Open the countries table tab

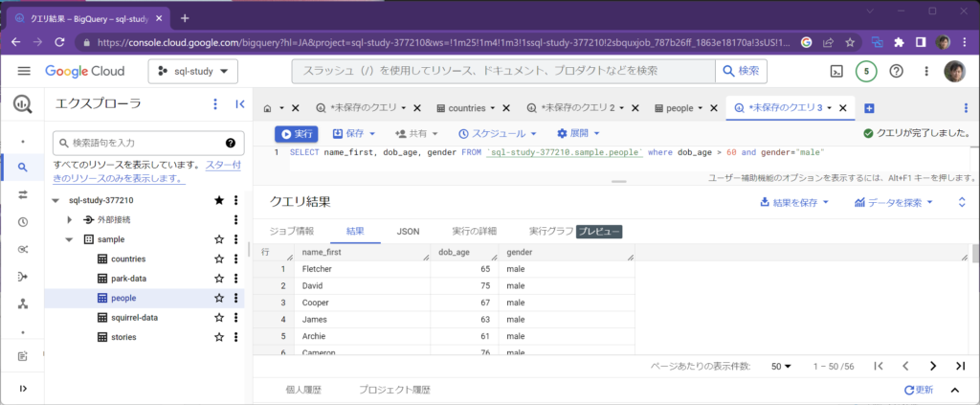point(467,108)
